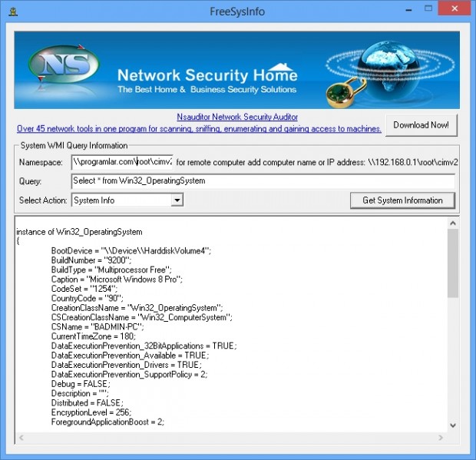
Task: Click the ForegroundApplicationBoost = 2 line
Action: [x=107, y=422]
